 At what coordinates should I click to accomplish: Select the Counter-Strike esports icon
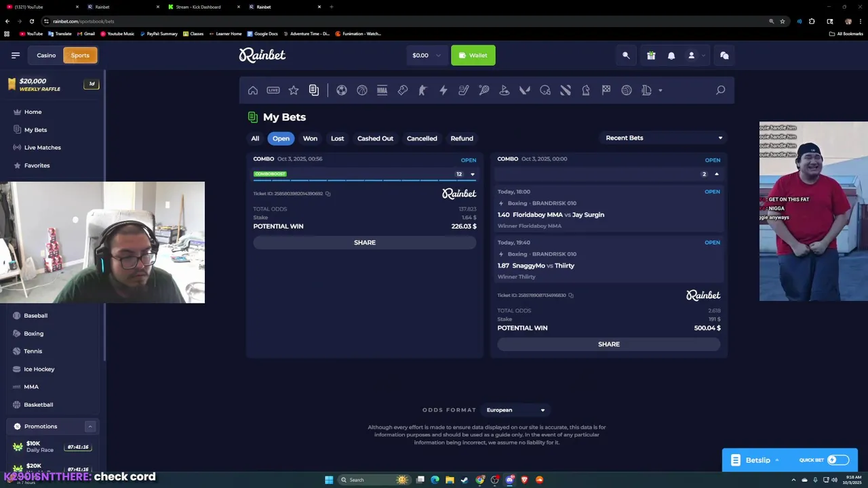(x=423, y=90)
